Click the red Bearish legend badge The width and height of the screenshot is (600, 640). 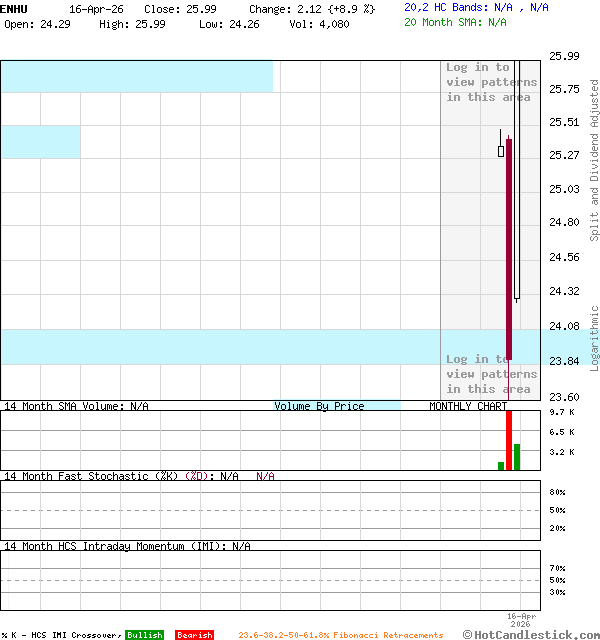tap(194, 635)
